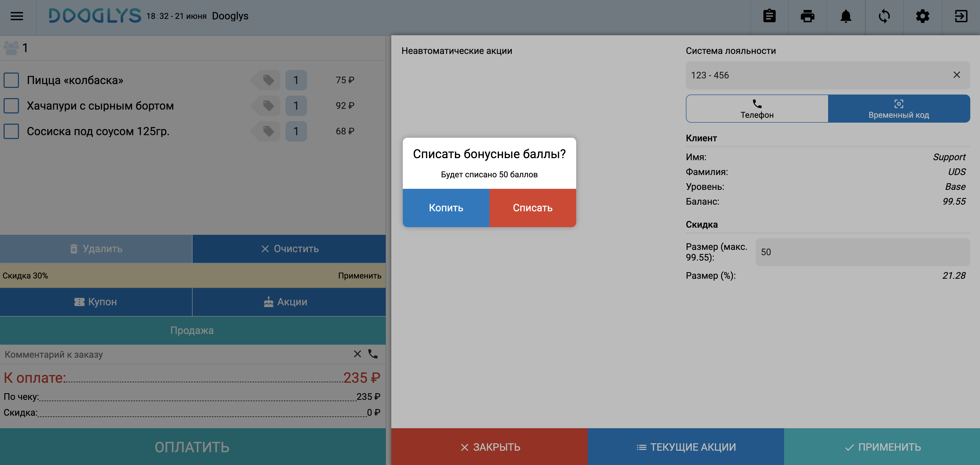Click the Скидка 30% label
This screenshot has height=465, width=980.
[25, 276]
